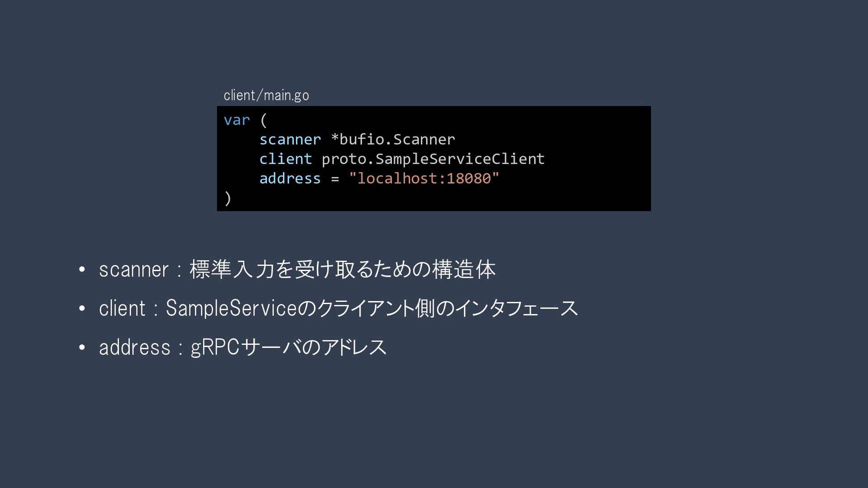
Task: Click the var keyword in code
Action: [236, 120]
